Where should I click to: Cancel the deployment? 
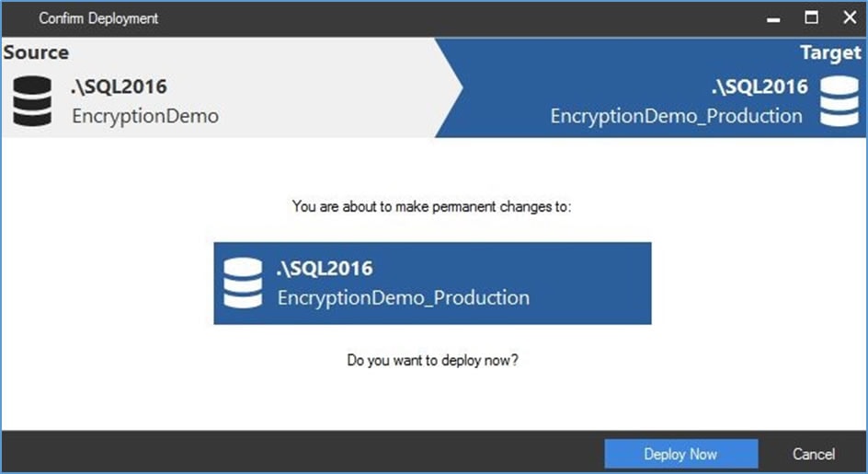point(813,454)
